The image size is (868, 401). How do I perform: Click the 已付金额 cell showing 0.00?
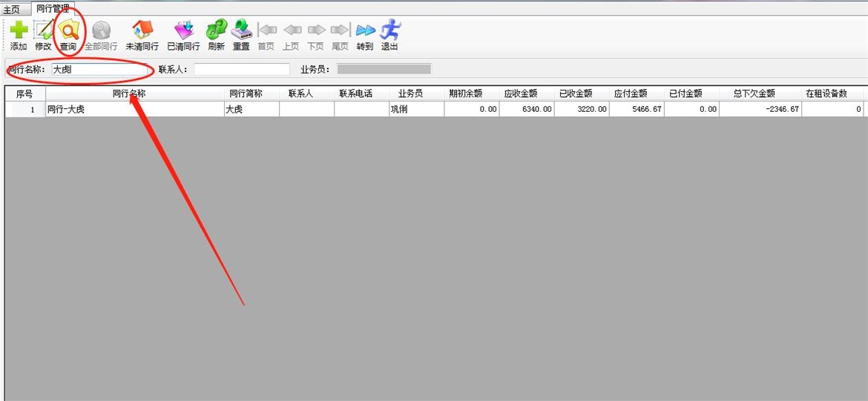pos(691,109)
